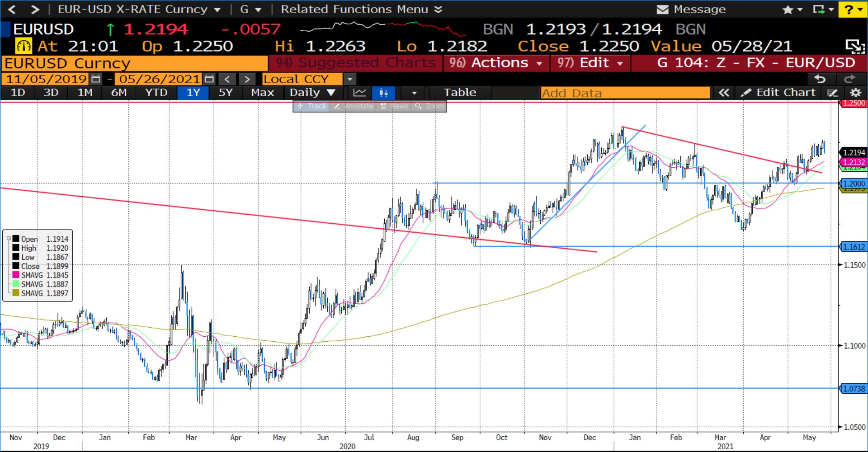Click the annotation pencil-line icon near settings
This screenshot has width=868, height=452.
click(832, 93)
